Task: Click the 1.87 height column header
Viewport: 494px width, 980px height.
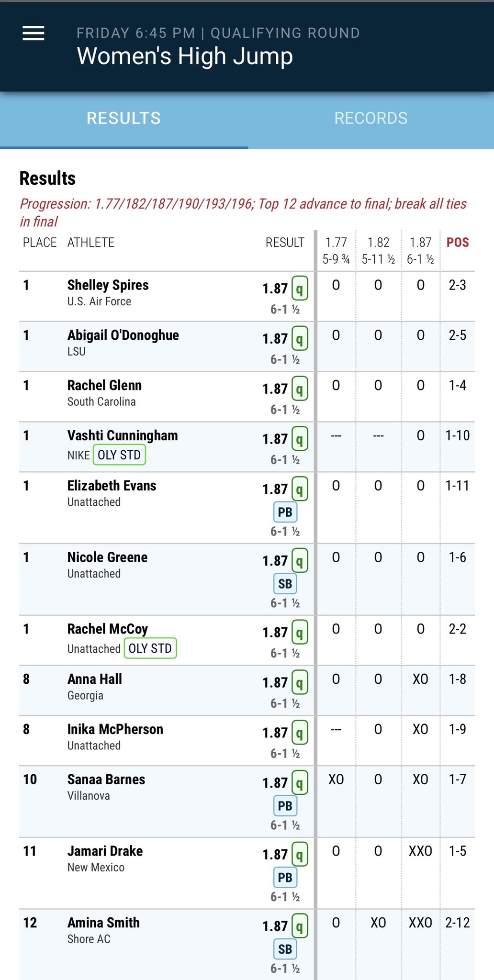Action: pyautogui.click(x=420, y=250)
